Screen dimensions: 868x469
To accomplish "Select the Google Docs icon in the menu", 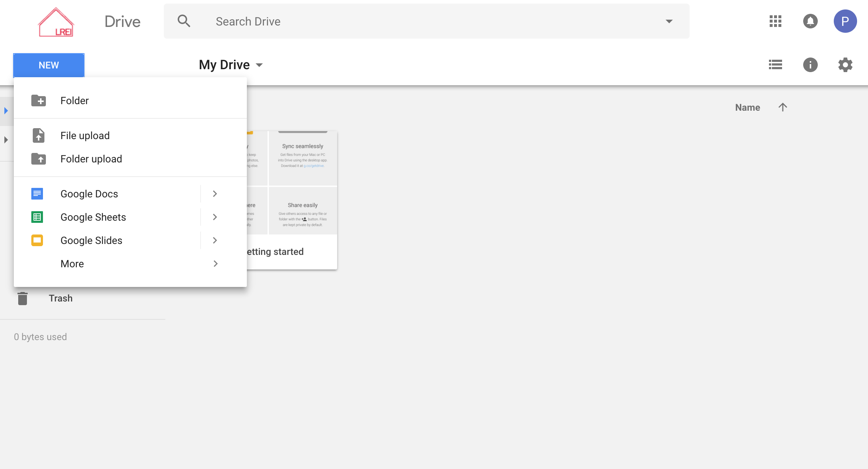I will [x=37, y=193].
